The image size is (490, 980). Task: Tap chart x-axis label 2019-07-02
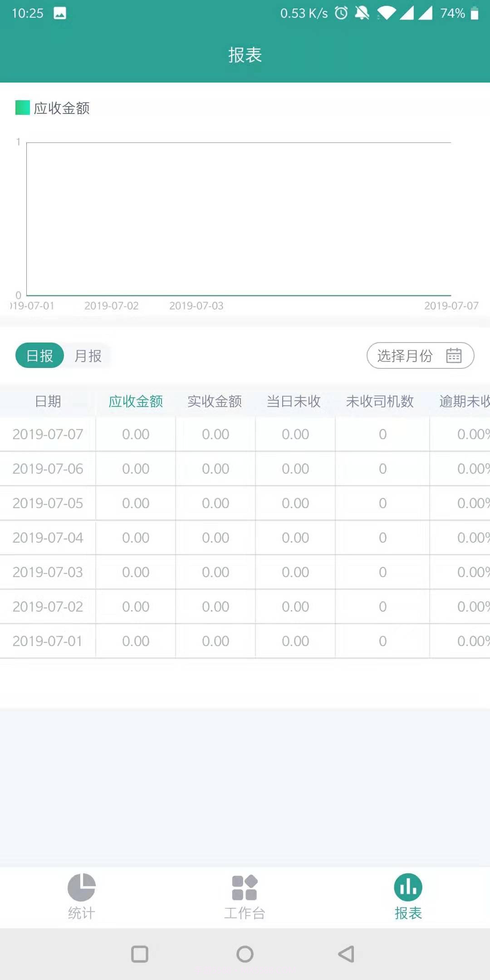pos(112,306)
